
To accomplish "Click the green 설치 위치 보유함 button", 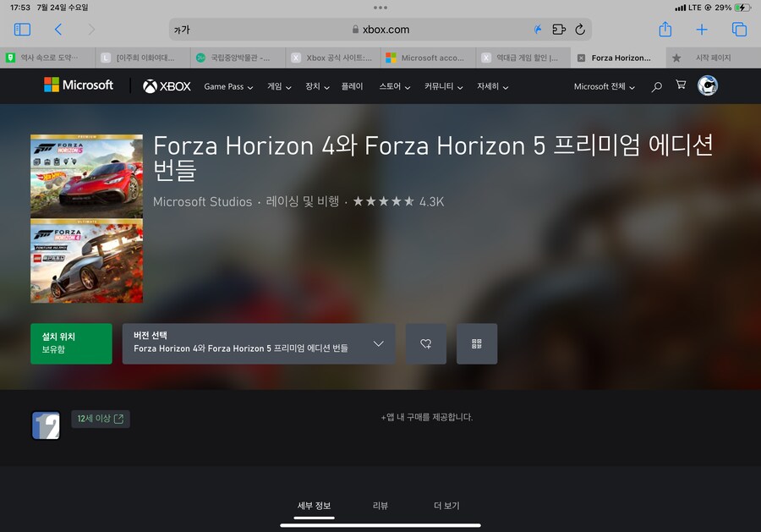I will 71,343.
